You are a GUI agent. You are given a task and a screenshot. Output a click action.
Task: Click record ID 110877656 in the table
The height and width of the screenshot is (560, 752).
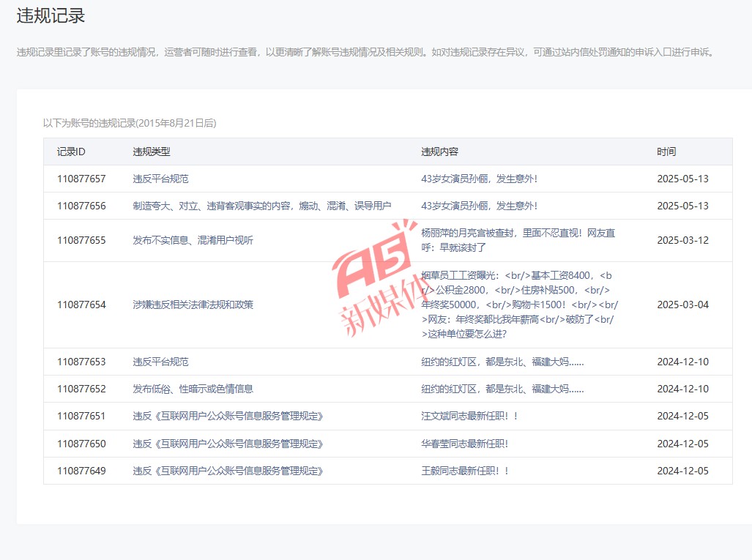(81, 206)
